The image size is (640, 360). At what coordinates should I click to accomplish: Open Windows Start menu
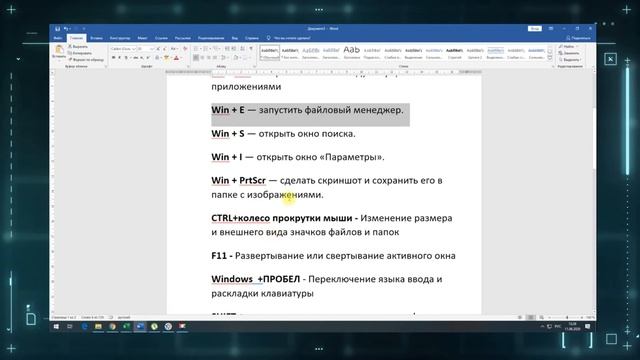click(x=56, y=327)
